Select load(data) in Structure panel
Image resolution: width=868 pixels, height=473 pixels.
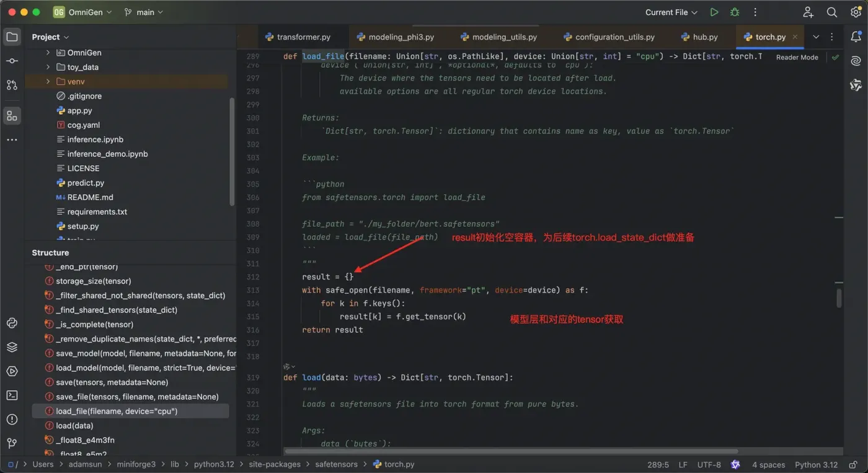[x=74, y=425]
